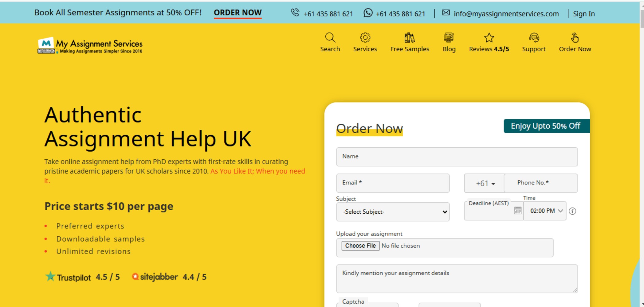Open Free Samples books icon
Viewport: 644px width, 307px height.
pos(409,38)
